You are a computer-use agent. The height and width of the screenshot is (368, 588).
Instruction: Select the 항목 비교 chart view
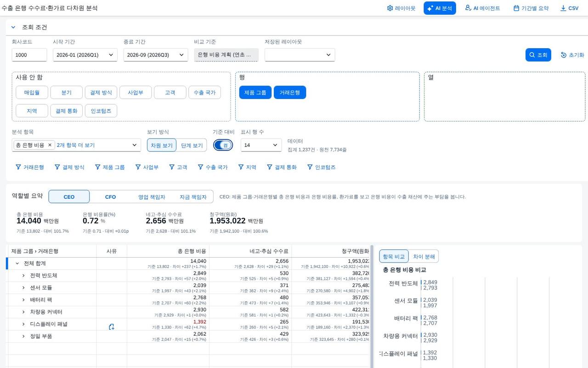(394, 256)
